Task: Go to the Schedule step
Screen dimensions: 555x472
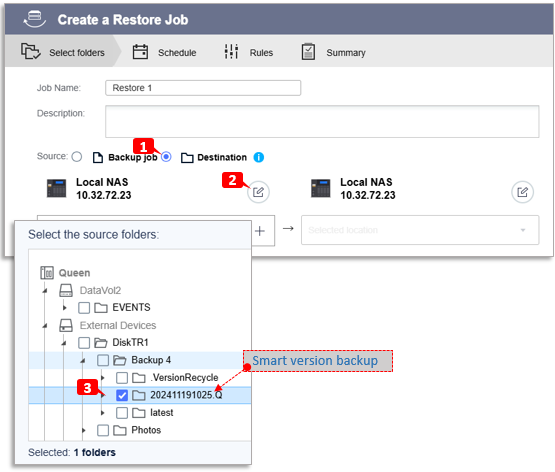Action: (x=165, y=52)
